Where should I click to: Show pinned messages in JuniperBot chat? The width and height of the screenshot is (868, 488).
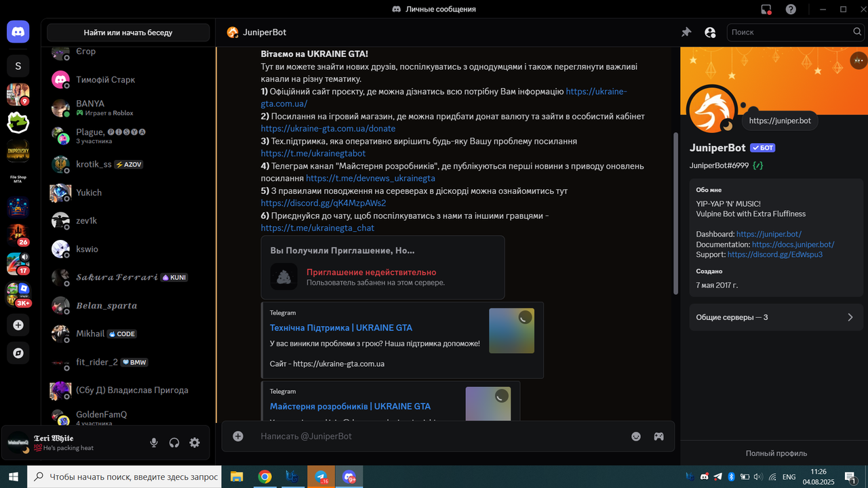click(686, 32)
